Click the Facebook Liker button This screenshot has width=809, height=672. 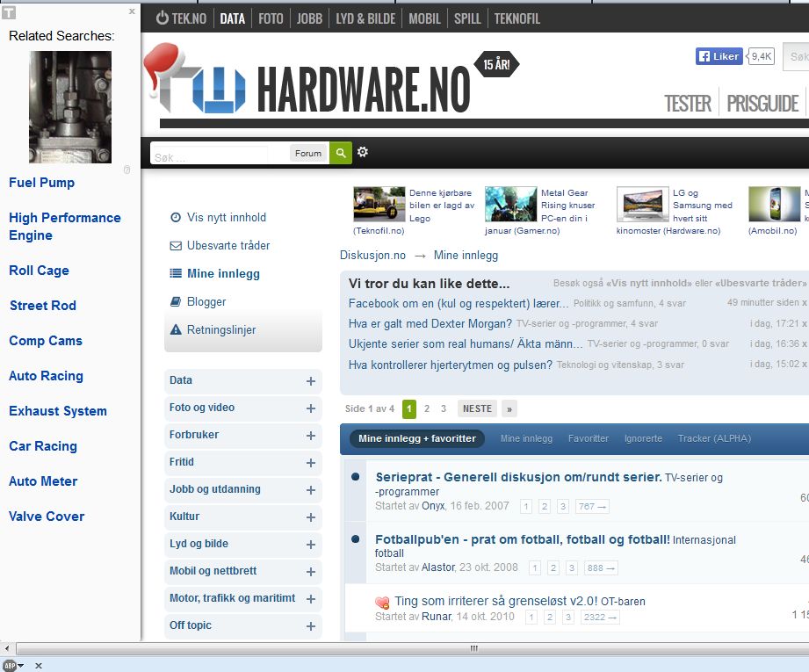(719, 56)
